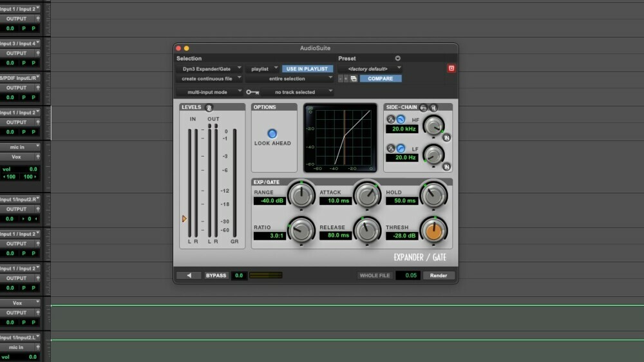
Task: Click the 'EXP/GATE' section header
Action: point(266,182)
